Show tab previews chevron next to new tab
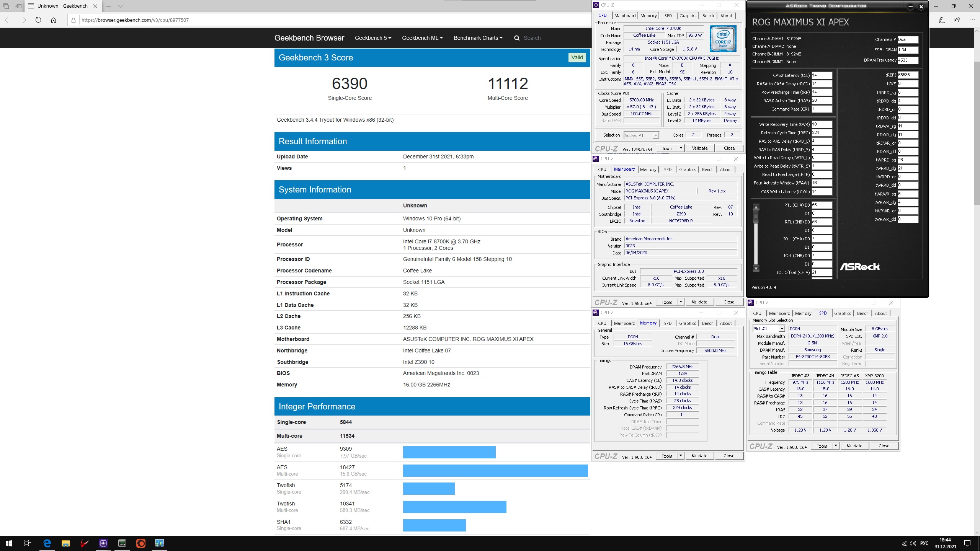This screenshot has height=551, width=980. coord(120,6)
